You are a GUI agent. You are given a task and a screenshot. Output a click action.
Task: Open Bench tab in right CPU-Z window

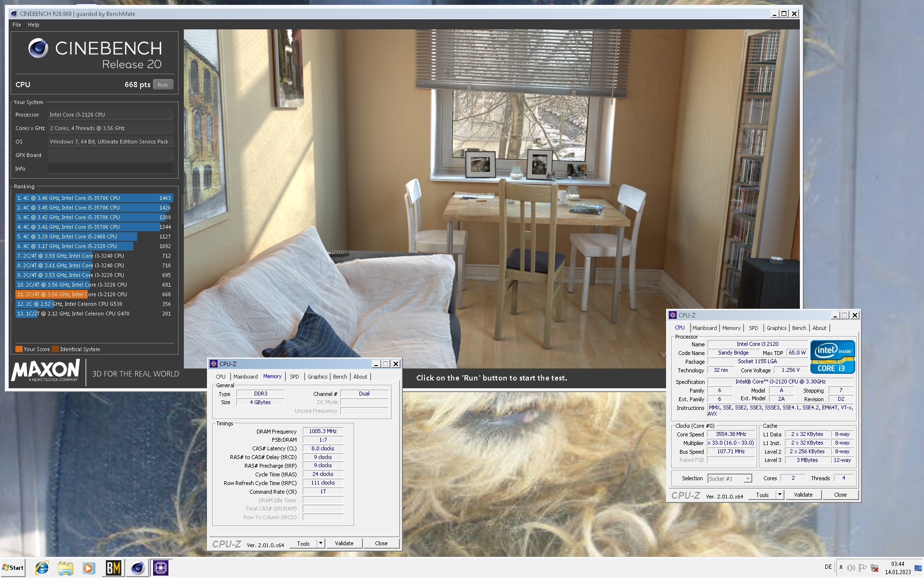799,328
